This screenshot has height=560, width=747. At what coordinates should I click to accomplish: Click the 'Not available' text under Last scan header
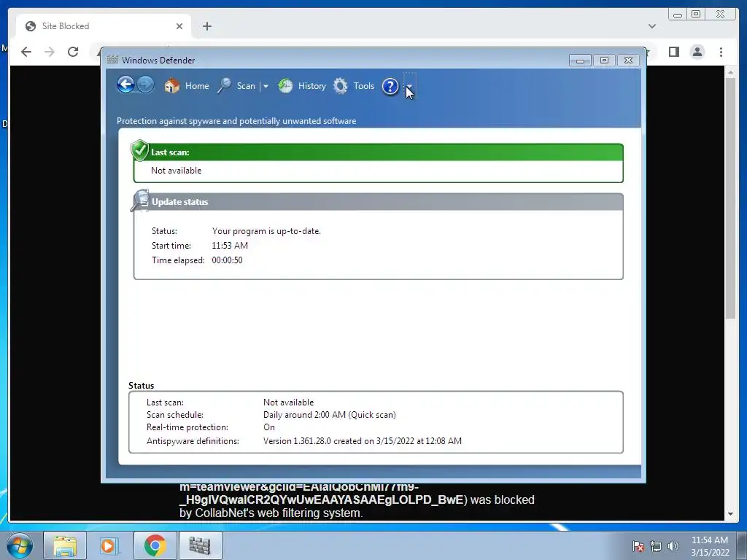click(x=177, y=171)
